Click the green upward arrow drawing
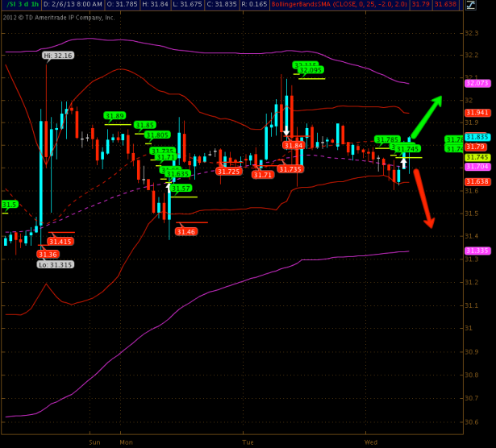 click(427, 117)
